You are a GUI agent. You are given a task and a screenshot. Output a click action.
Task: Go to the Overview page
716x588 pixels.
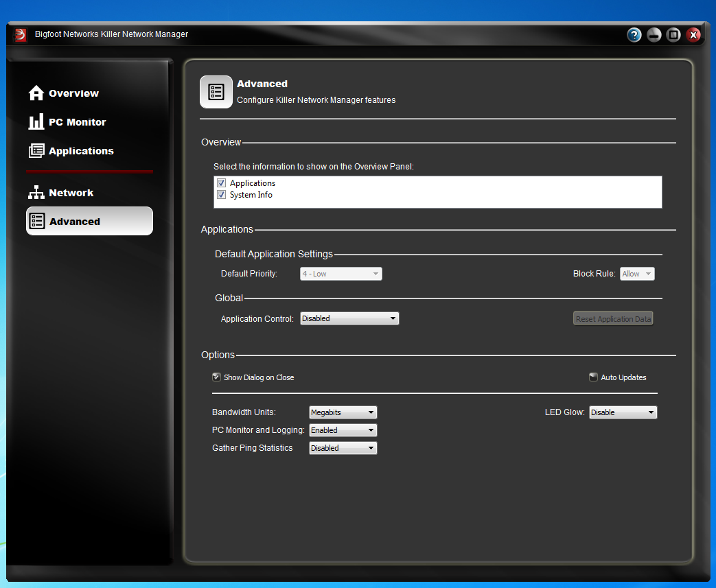click(73, 93)
